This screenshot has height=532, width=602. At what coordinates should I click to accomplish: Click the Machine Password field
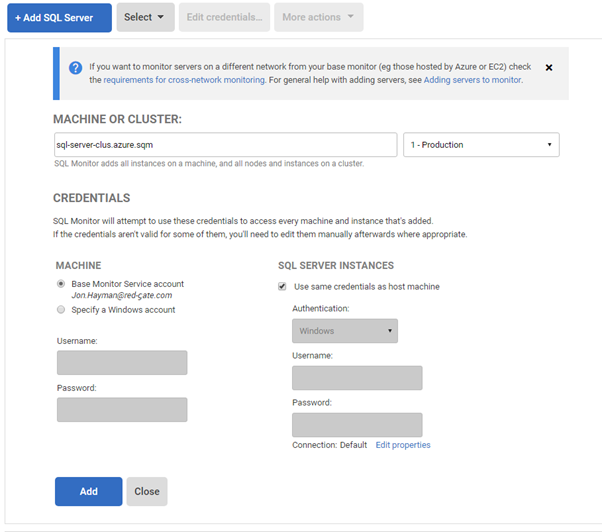(122, 409)
